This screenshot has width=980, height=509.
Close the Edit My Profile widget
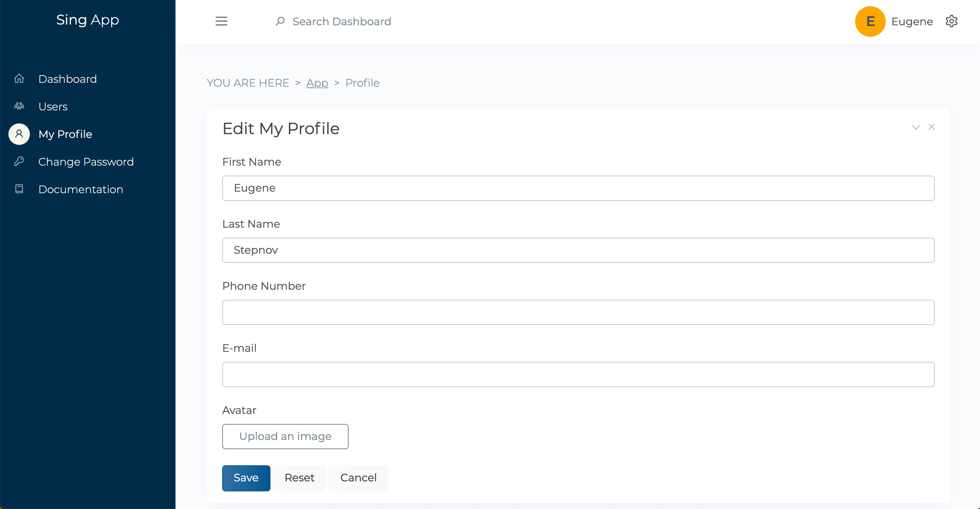932,127
